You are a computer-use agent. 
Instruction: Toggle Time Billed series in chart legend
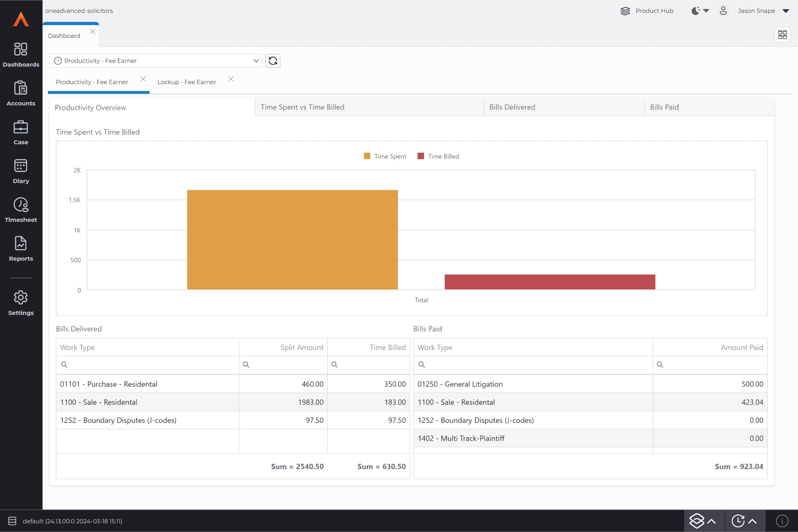[x=439, y=156]
